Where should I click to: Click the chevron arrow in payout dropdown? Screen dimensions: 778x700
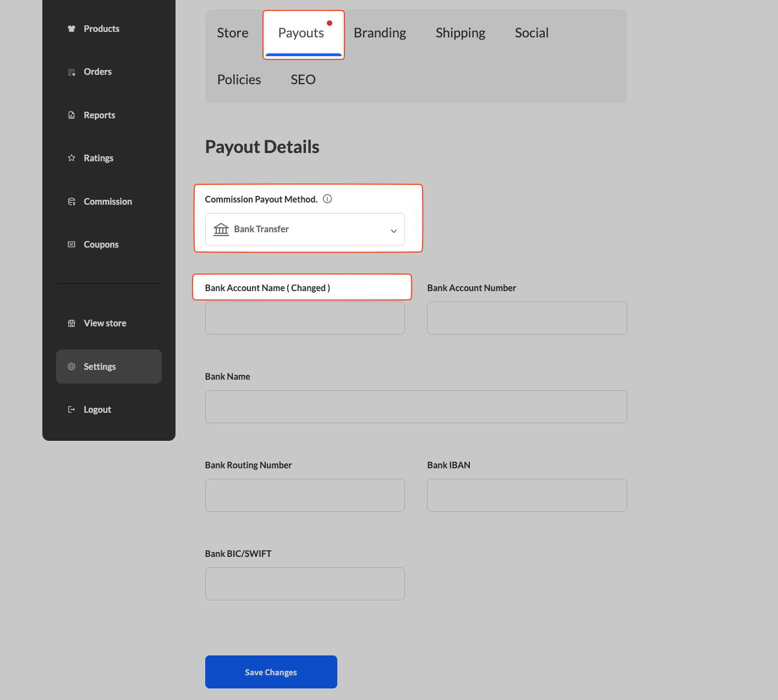393,231
